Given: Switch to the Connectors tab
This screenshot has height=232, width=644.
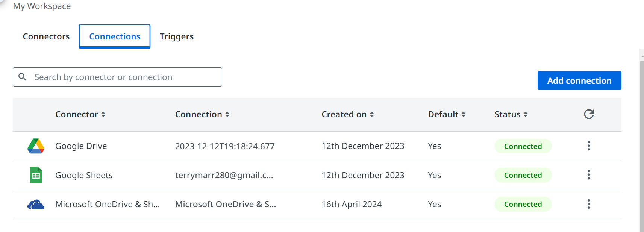Looking at the screenshot, I should (x=46, y=36).
